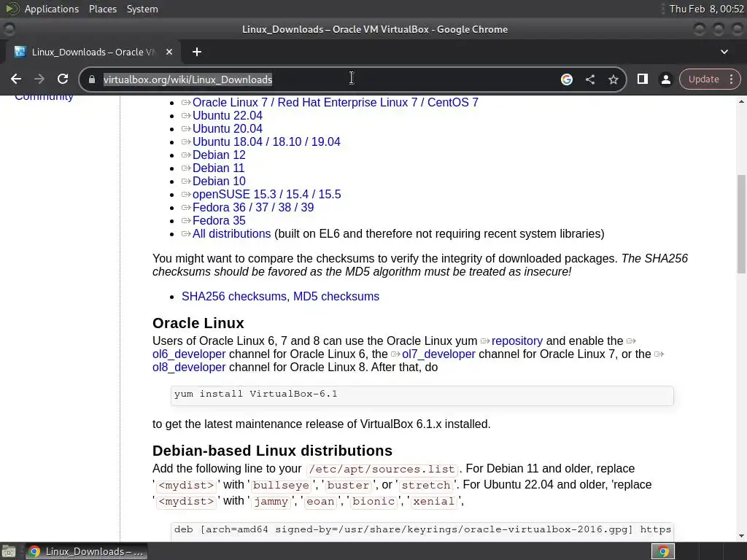
Task: Open the ol7_developer channel link
Action: click(438, 354)
